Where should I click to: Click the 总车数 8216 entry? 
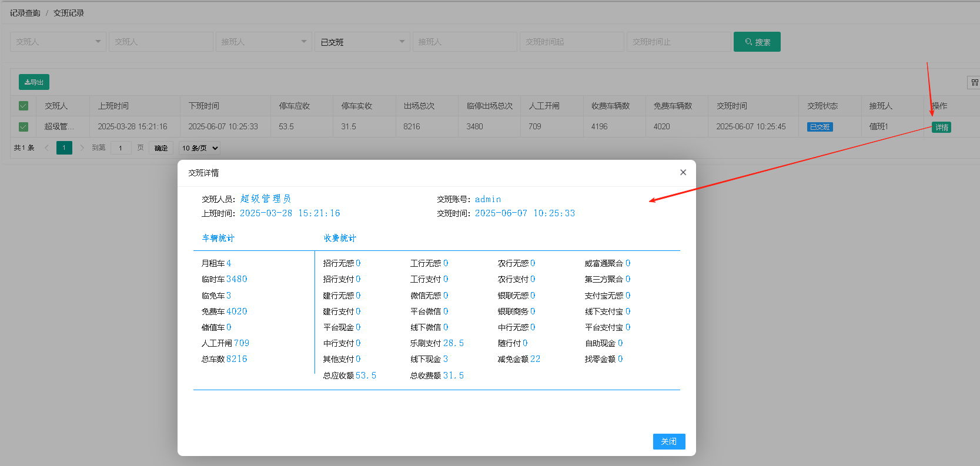(x=224, y=359)
